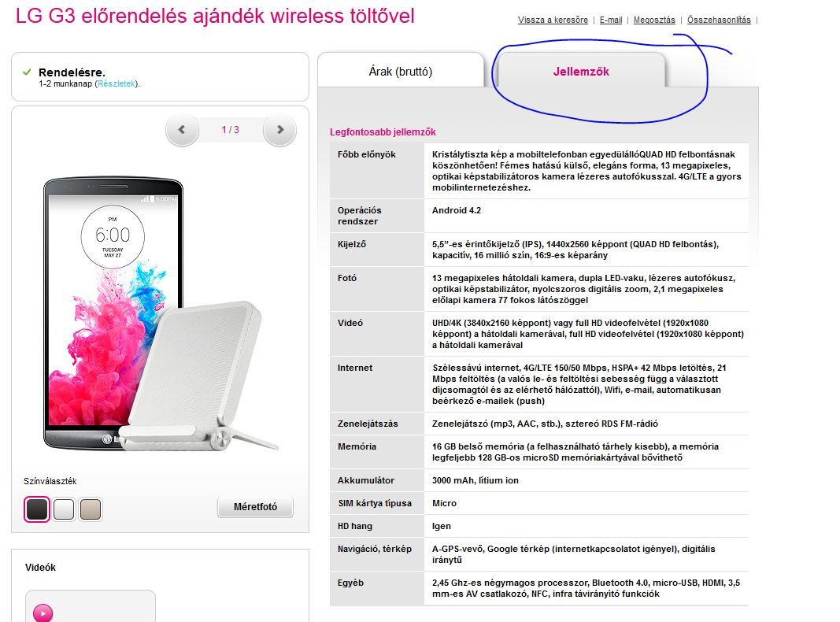Viewport: 840px width, 622px height.
Task: Open the Megosztás link
Action: point(654,20)
